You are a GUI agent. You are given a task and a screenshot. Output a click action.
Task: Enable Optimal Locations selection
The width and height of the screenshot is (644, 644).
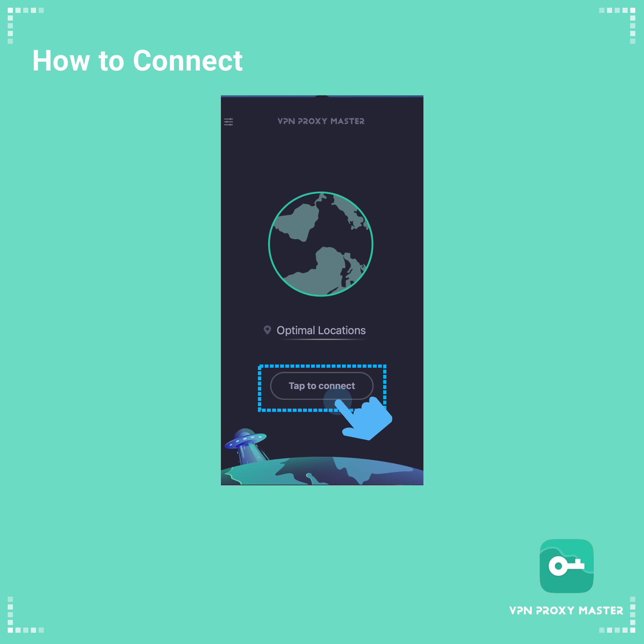(x=322, y=329)
